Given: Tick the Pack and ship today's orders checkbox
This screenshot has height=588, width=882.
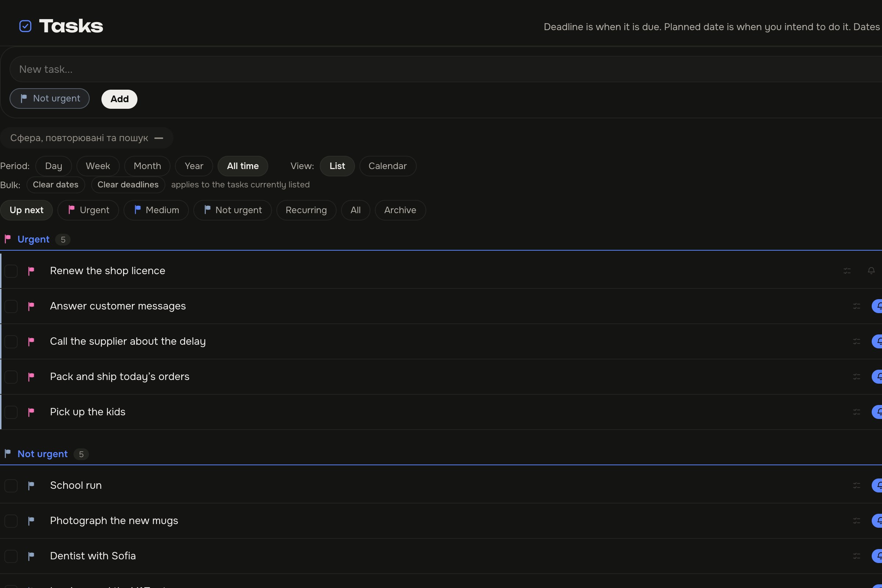Looking at the screenshot, I should (x=11, y=377).
